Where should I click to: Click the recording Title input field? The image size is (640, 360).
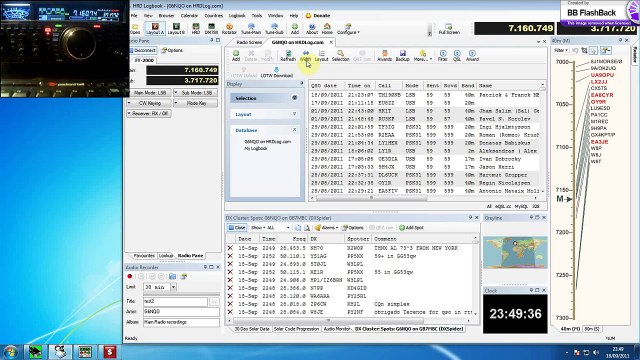pyautogui.click(x=175, y=301)
